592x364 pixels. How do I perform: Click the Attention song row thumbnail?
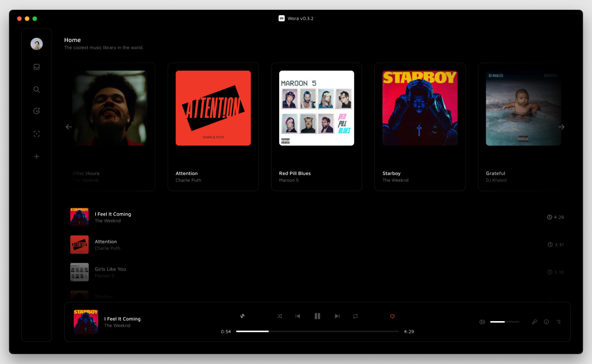tap(79, 245)
